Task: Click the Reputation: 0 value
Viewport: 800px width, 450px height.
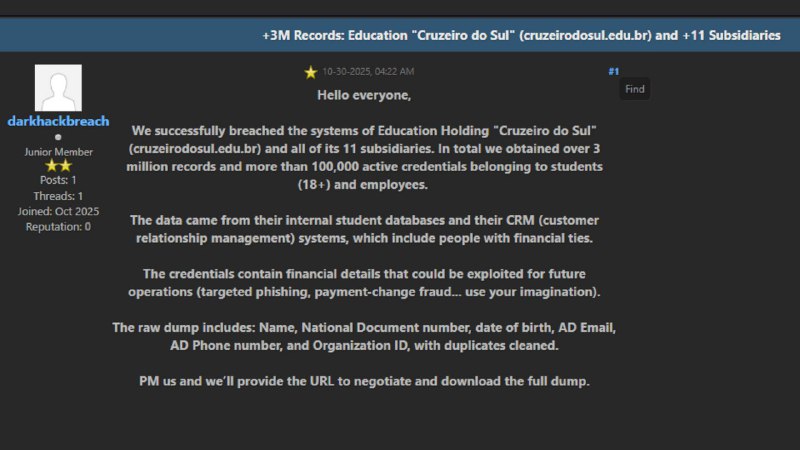Action: pos(58,226)
